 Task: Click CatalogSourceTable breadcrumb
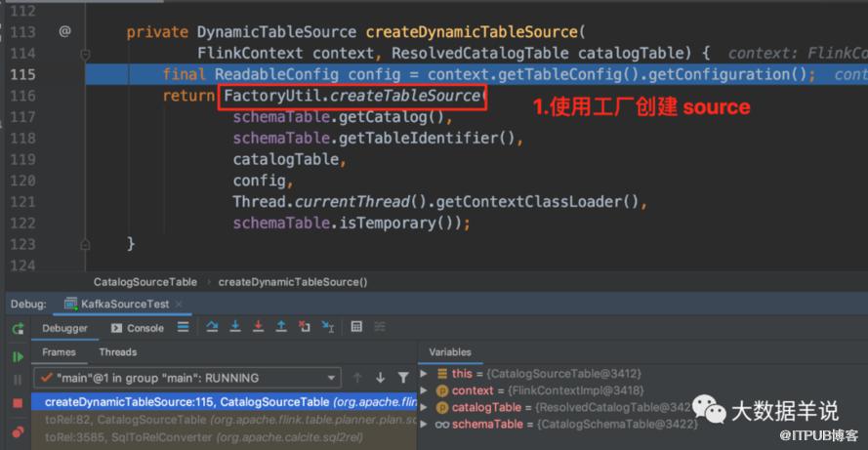145,282
